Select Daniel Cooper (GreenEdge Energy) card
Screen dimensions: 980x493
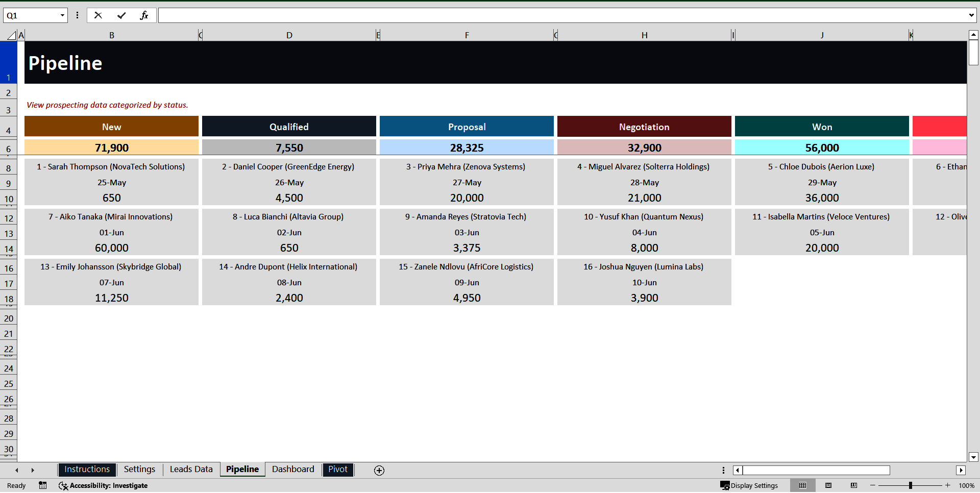coord(289,167)
